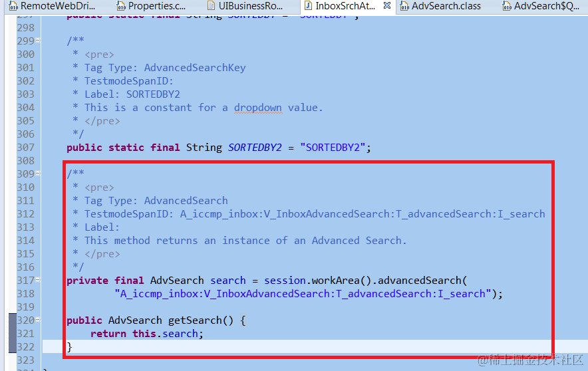
Task: Click this.search on line 321
Action: [165, 334]
